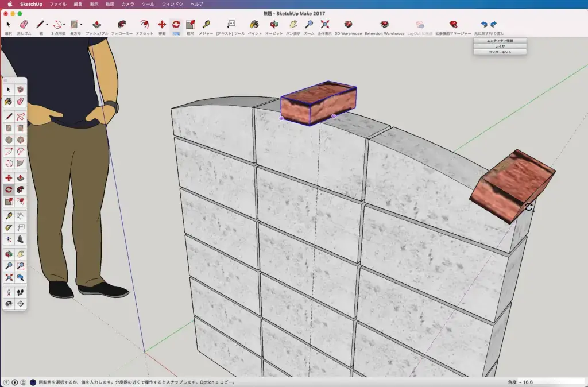The width and height of the screenshot is (588, 387).
Task: Open the 描画 menu
Action: (110, 4)
